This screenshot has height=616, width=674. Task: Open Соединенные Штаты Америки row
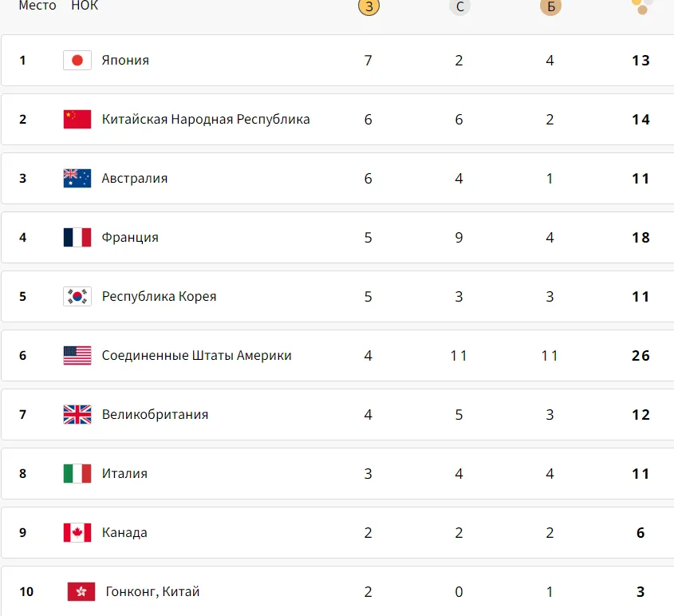coord(337,356)
